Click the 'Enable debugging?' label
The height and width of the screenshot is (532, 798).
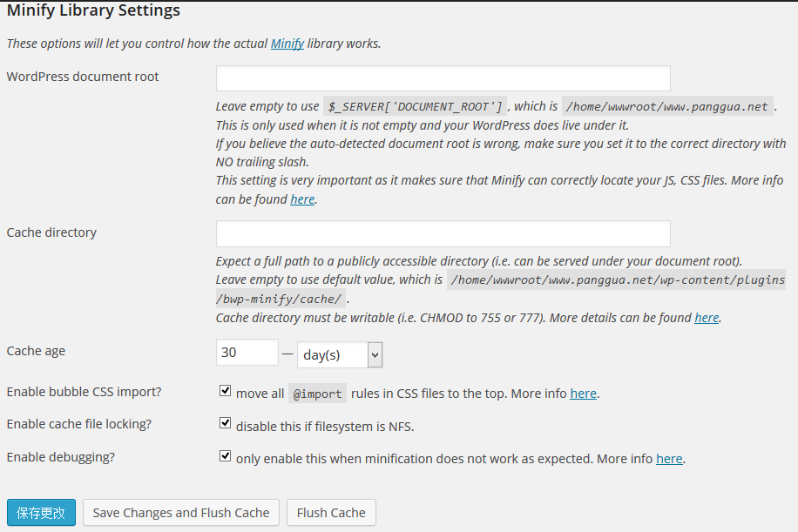click(61, 457)
